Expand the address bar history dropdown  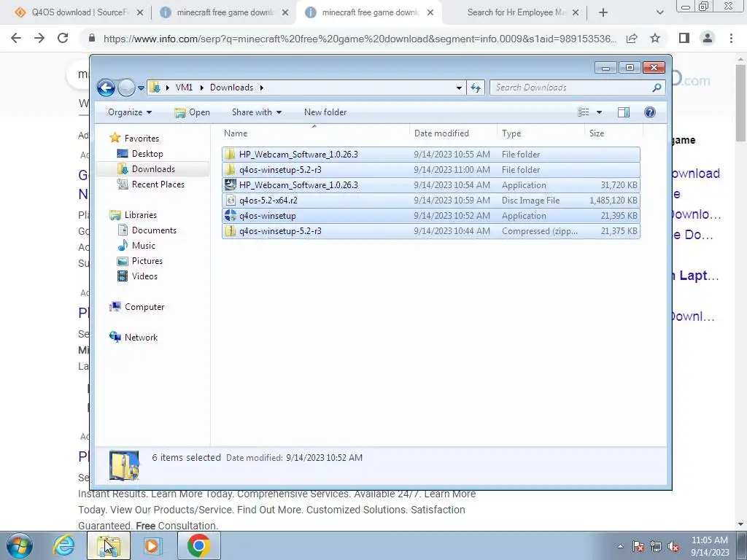[x=459, y=87]
